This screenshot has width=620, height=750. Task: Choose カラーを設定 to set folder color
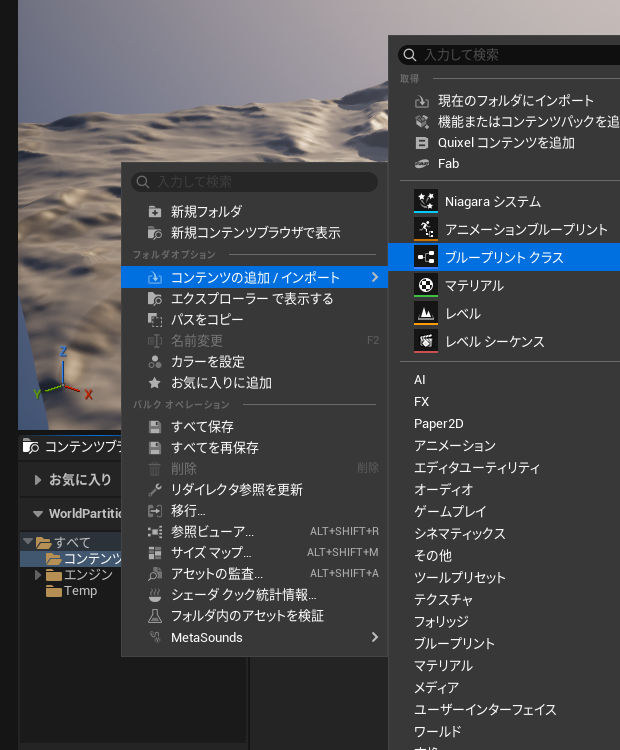(x=207, y=362)
